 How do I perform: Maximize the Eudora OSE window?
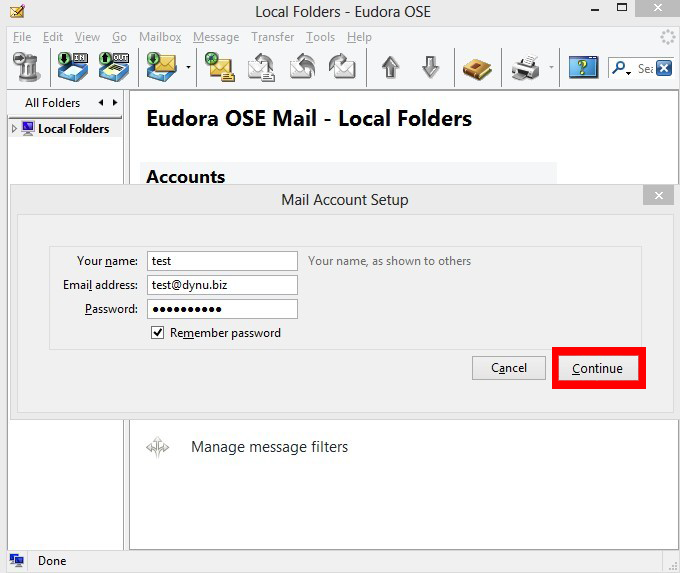click(622, 8)
